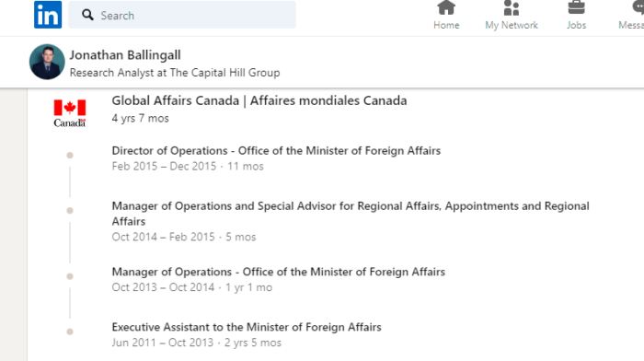Open the Messaging speech bubble icon
This screenshot has width=644, height=361.
click(638, 7)
